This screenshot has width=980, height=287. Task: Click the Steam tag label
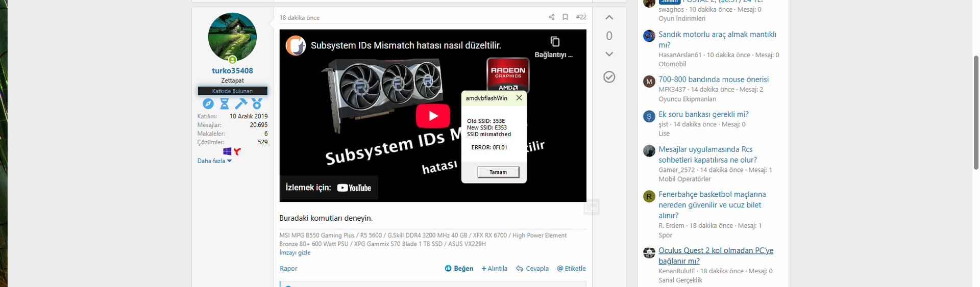pos(669,2)
